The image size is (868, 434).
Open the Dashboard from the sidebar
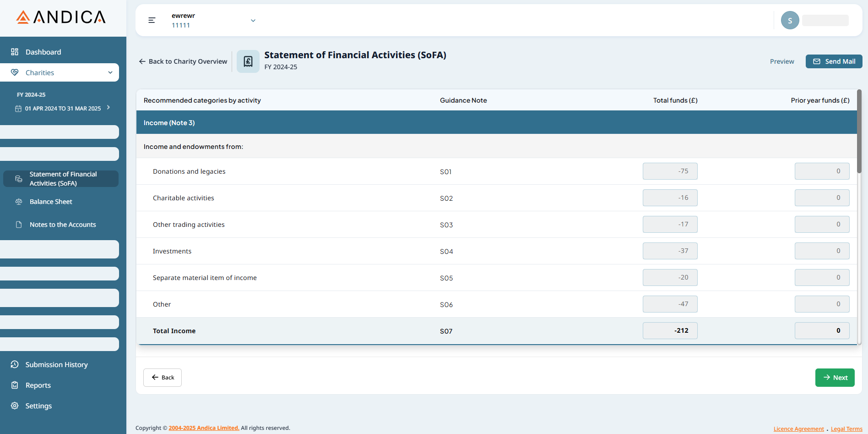click(43, 52)
